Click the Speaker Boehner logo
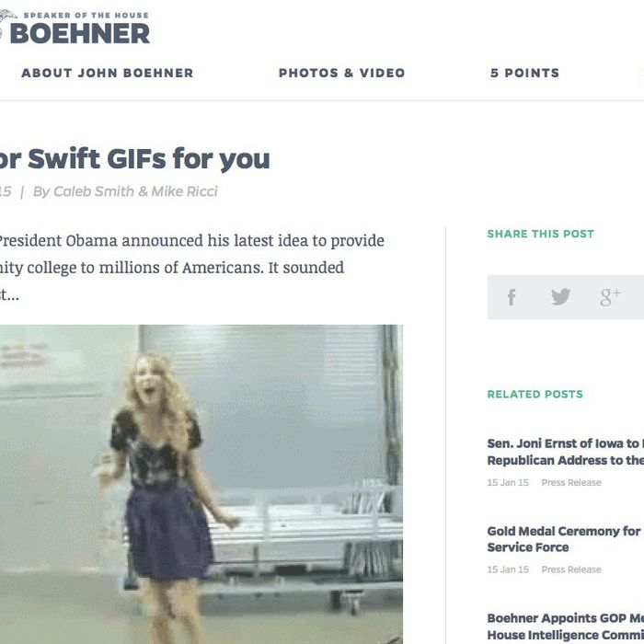 point(75,28)
